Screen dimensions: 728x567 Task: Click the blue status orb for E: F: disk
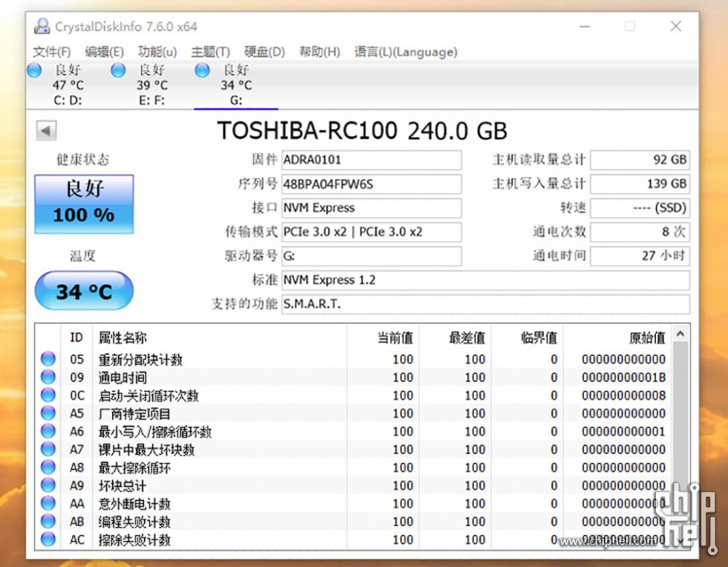[118, 71]
